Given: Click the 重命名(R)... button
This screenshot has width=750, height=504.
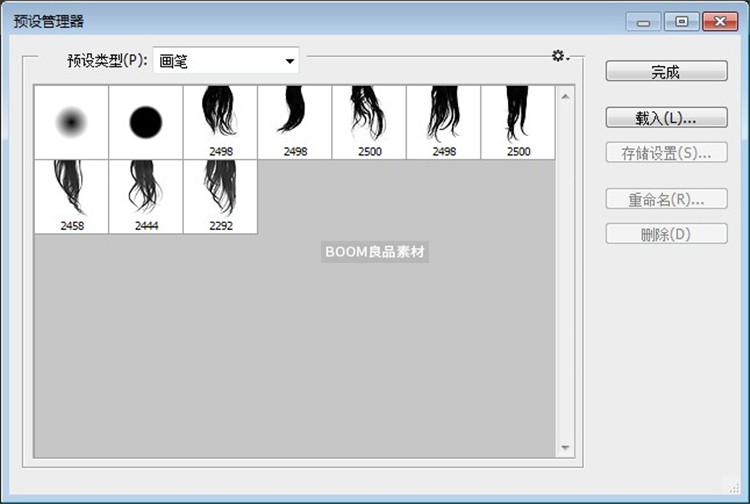Looking at the screenshot, I should [x=666, y=199].
